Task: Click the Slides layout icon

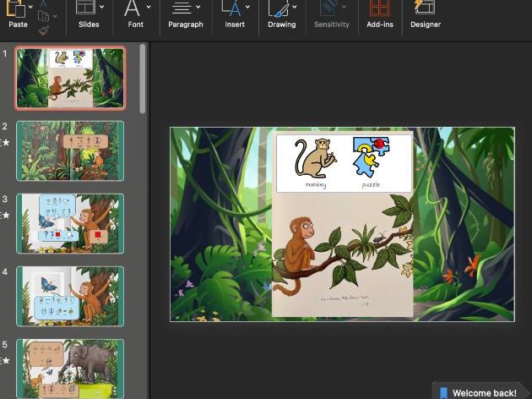Action: pos(85,8)
